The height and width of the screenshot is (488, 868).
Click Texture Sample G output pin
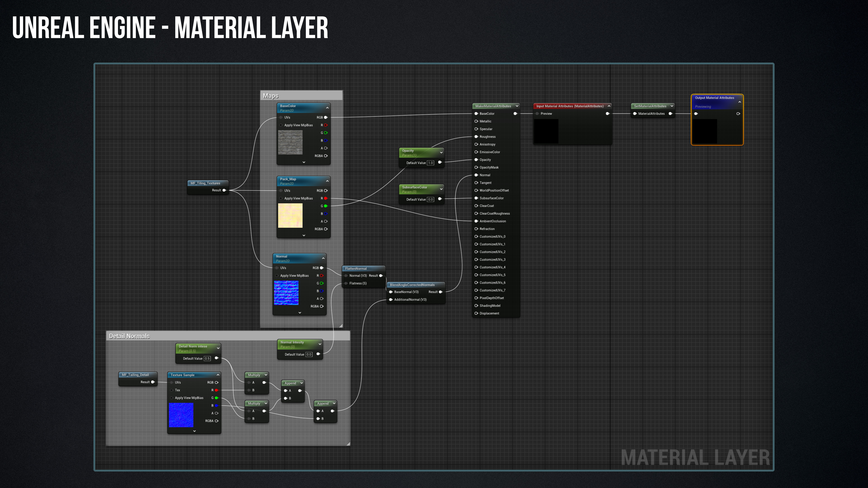click(x=216, y=398)
